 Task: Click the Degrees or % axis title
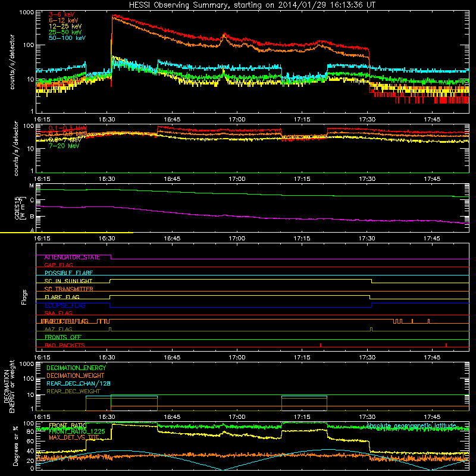click(16, 446)
